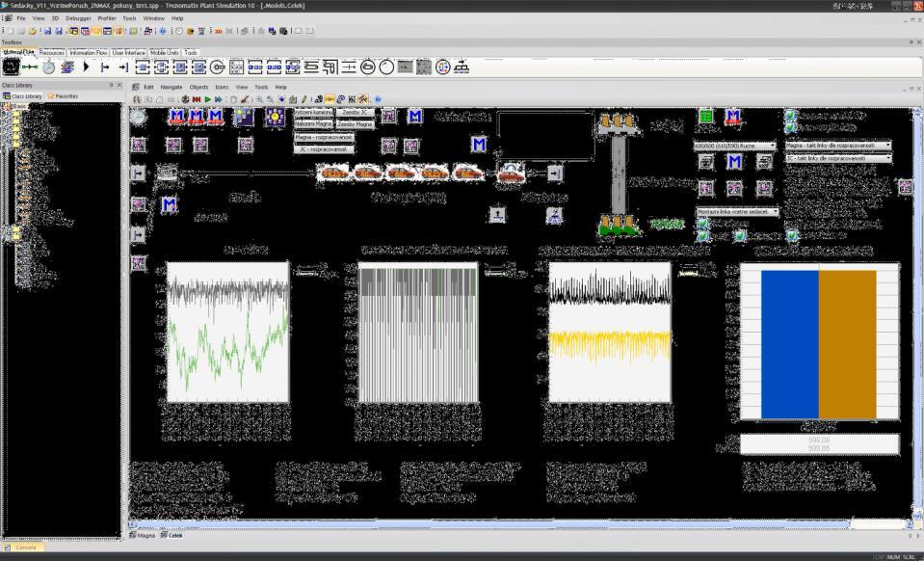Switch to the Mobile Units toolbox tab
Image resolution: width=924 pixels, height=561 pixels.
[164, 52]
